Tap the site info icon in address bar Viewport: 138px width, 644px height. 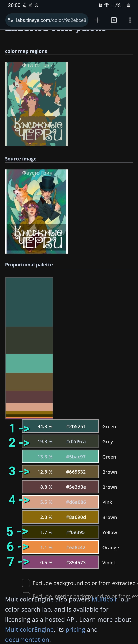click(x=11, y=20)
